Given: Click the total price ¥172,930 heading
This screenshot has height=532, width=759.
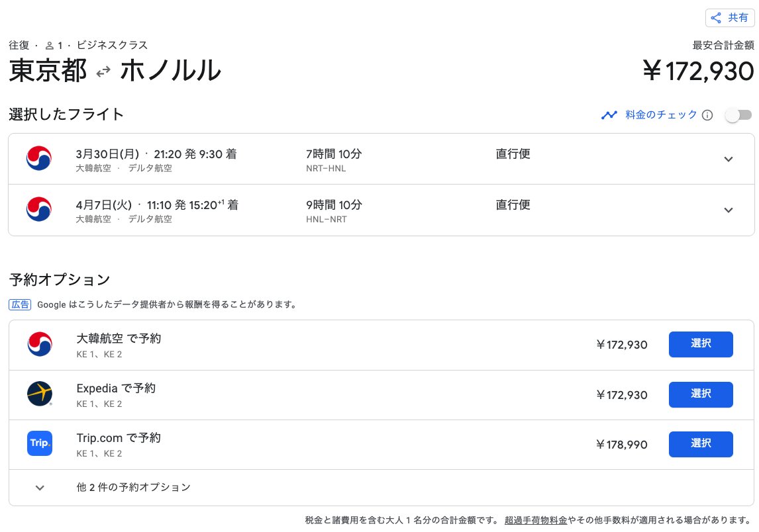Looking at the screenshot, I should (698, 71).
